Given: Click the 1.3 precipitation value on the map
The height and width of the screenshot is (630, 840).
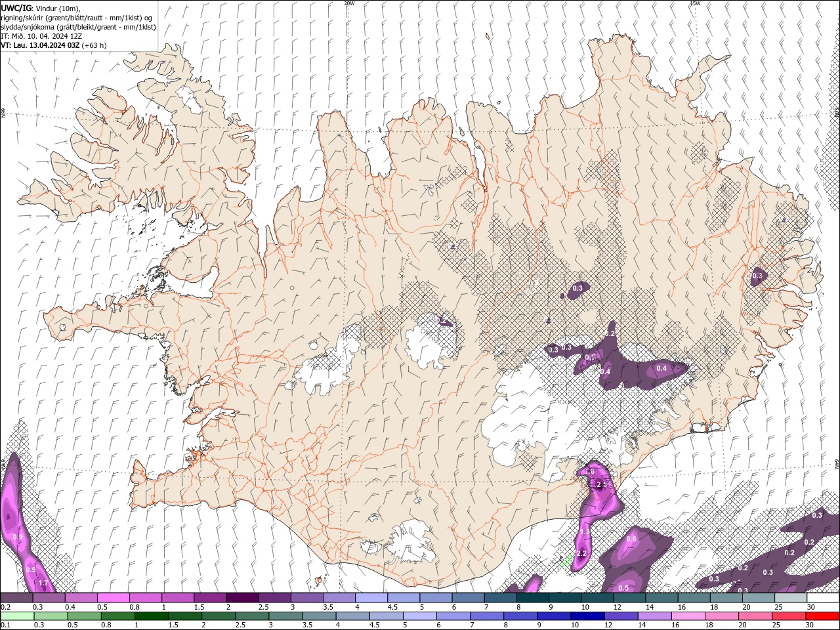Looking at the screenshot, I should click(585, 532).
